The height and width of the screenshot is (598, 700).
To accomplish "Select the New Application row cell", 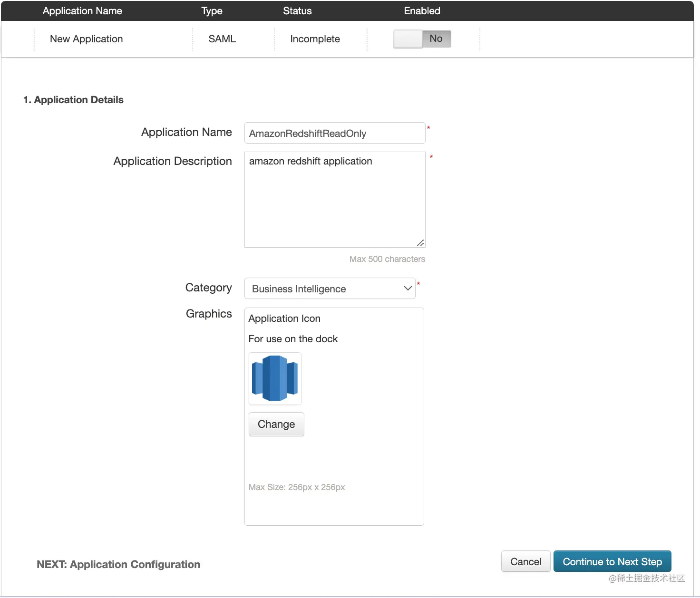I will coord(87,39).
